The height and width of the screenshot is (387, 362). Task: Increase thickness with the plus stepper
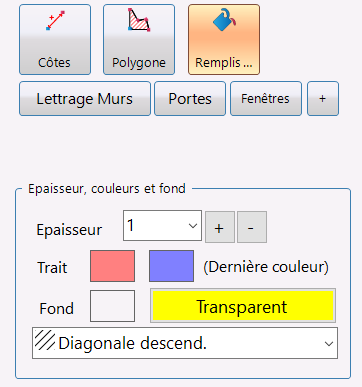220,227
